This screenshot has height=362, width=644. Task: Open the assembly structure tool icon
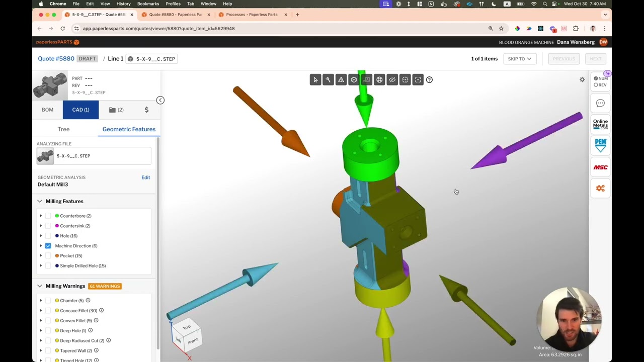(x=341, y=80)
